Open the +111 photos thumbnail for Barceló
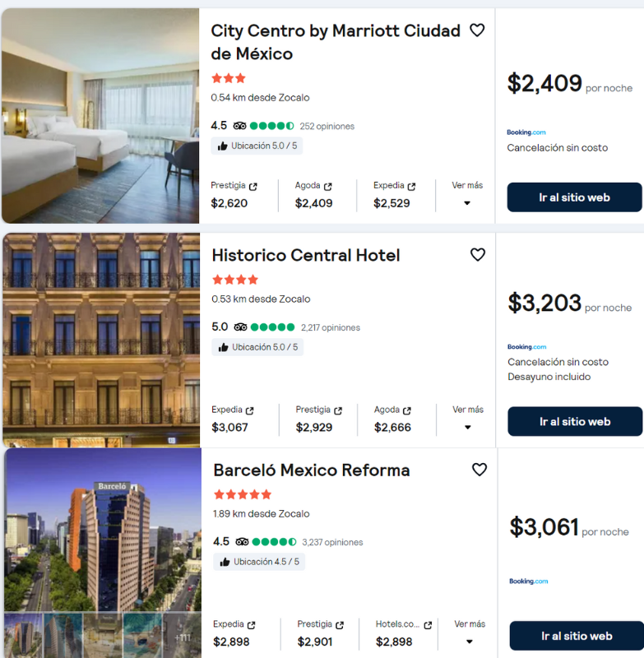Screen dimensions: 644x658 [x=182, y=636]
